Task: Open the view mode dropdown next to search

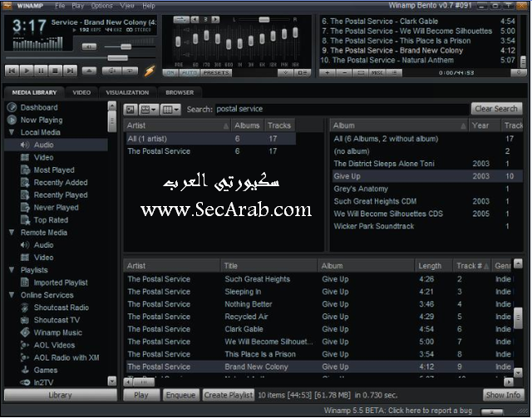Action: click(x=149, y=110)
